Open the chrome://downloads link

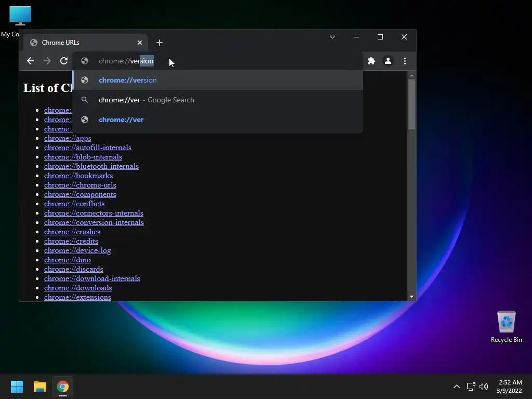(78, 288)
